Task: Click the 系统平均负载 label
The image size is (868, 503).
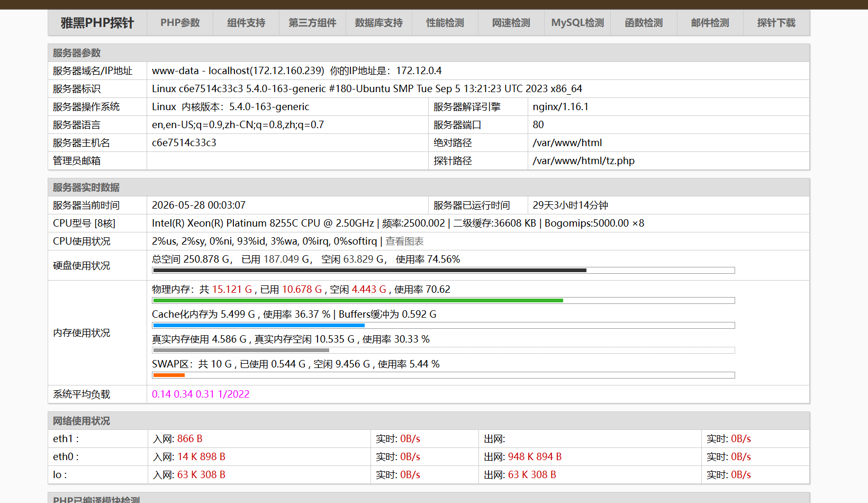Action: [82, 394]
